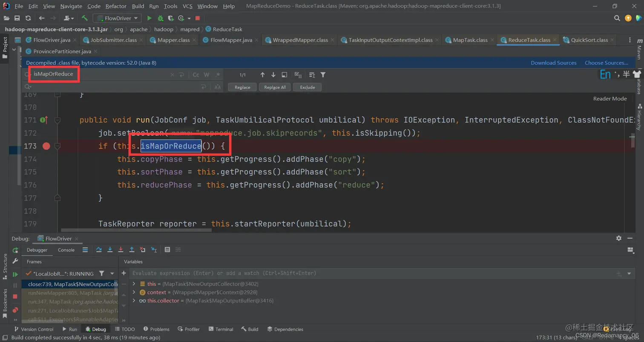
Task: Run with coverage shield icon
Action: coord(171,18)
